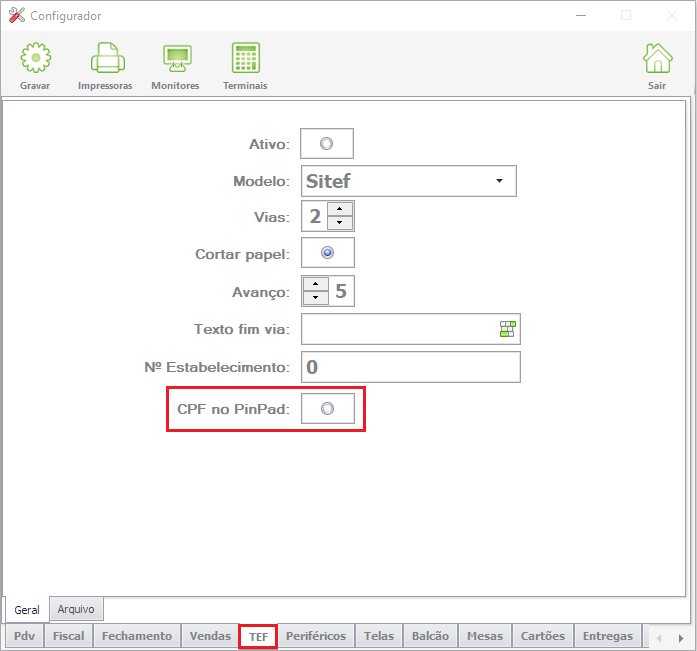Click the Configurador wrench title icon
The width and height of the screenshot is (697, 651).
pyautogui.click(x=17, y=16)
